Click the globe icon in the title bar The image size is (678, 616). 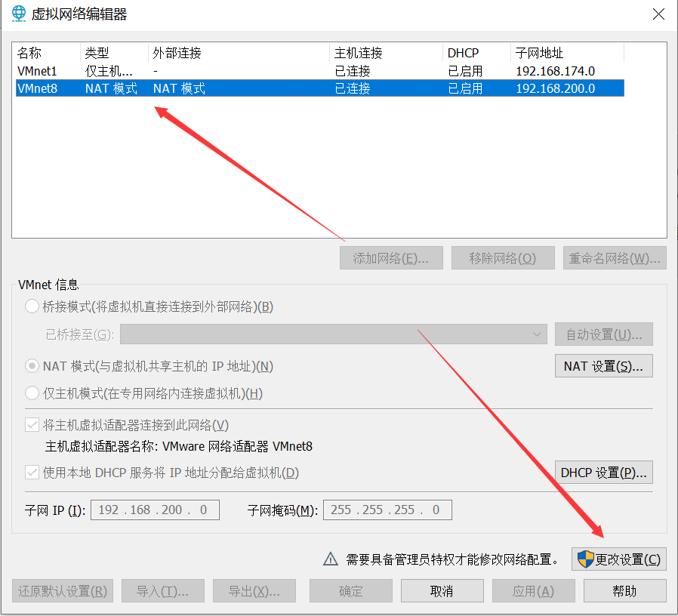[19, 14]
